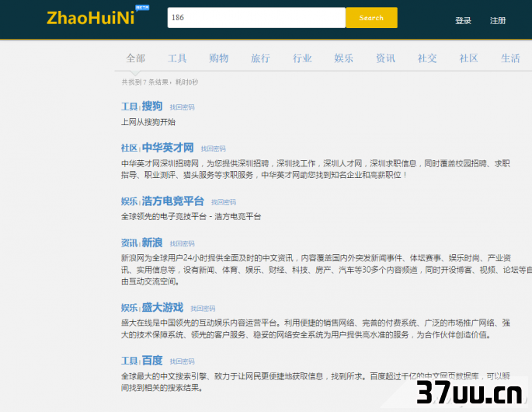Switch to the 社区 tab

pos(468,58)
